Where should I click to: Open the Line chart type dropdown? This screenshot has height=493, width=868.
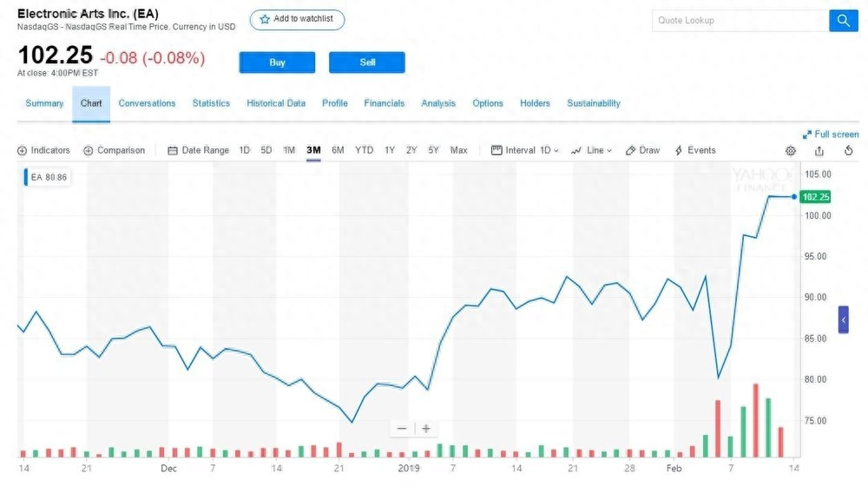coord(592,150)
